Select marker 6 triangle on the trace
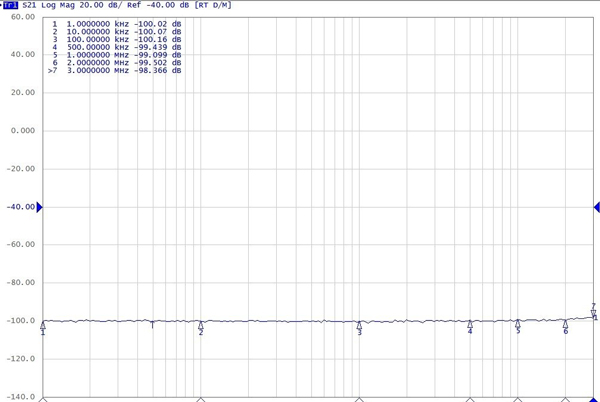Image resolution: width=600 pixels, height=402 pixels. [565, 324]
